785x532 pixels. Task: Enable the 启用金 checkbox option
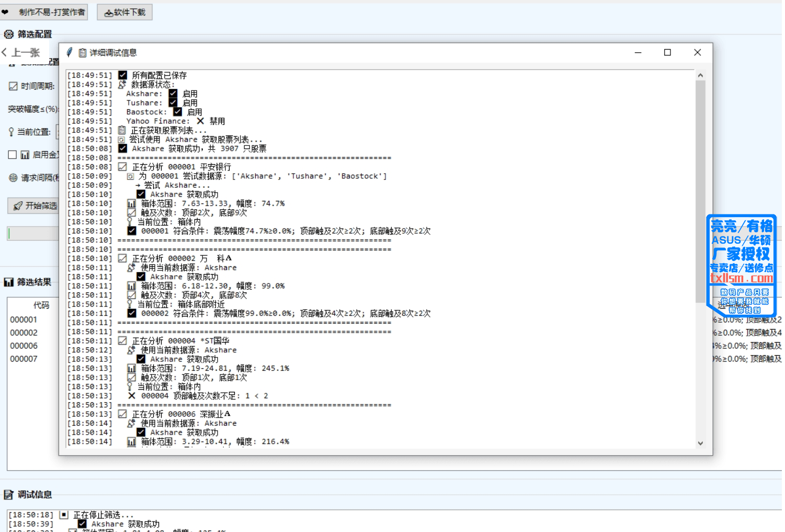click(x=13, y=155)
